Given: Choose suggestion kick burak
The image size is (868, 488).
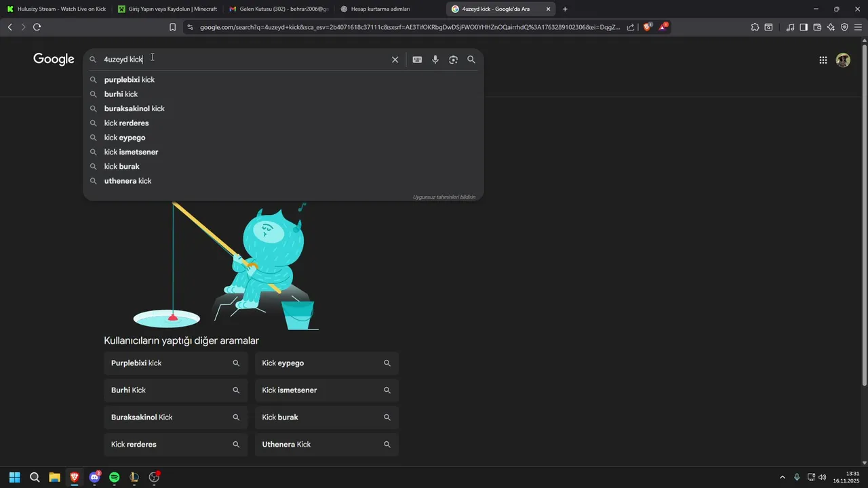Looking at the screenshot, I should click(x=283, y=167).
